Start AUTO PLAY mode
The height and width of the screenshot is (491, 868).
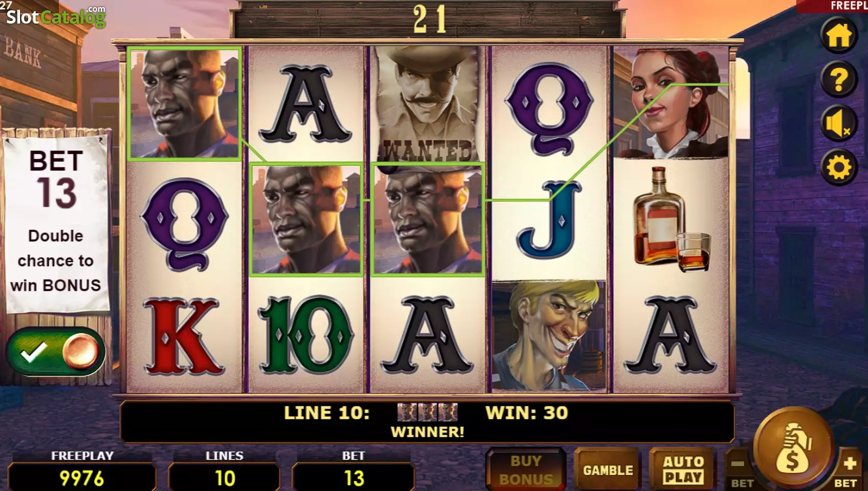click(683, 469)
